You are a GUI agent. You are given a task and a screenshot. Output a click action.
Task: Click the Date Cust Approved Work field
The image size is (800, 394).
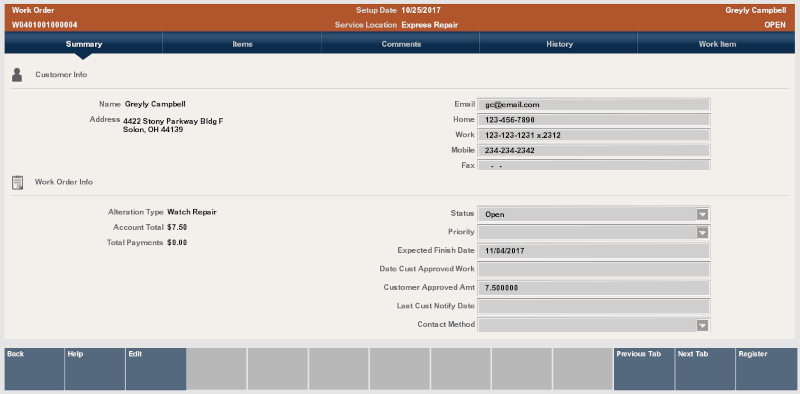[593, 269]
